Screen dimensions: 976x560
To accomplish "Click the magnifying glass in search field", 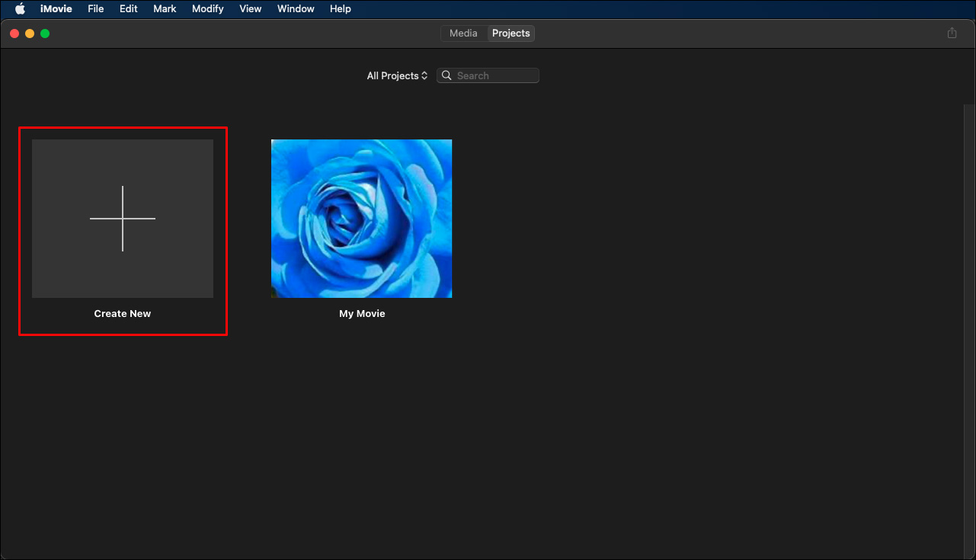I will (447, 75).
